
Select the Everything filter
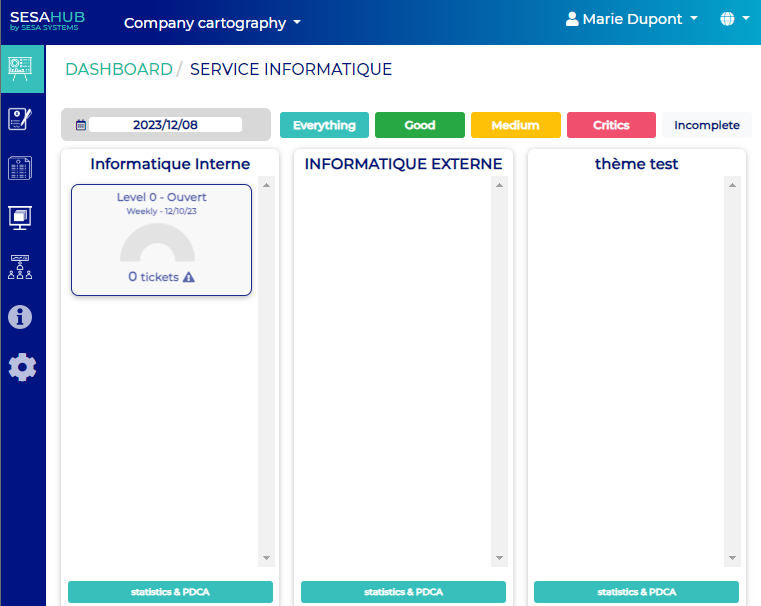[x=324, y=125]
